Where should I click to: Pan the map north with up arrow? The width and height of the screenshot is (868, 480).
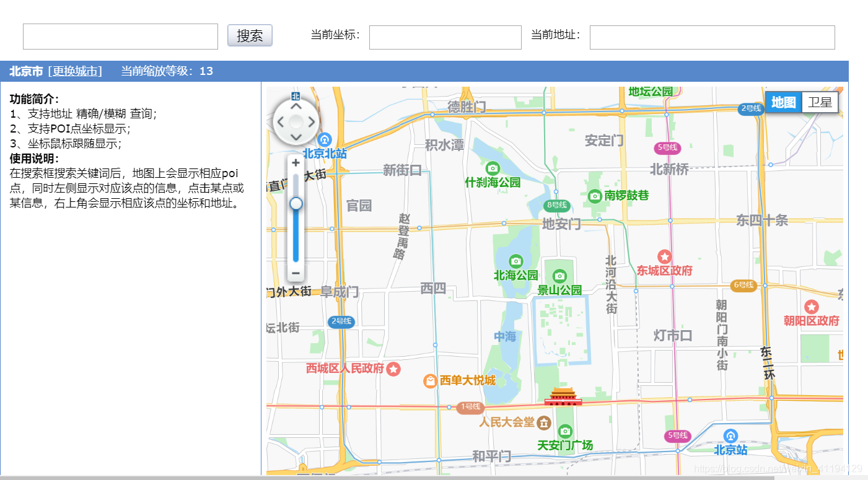click(x=296, y=107)
